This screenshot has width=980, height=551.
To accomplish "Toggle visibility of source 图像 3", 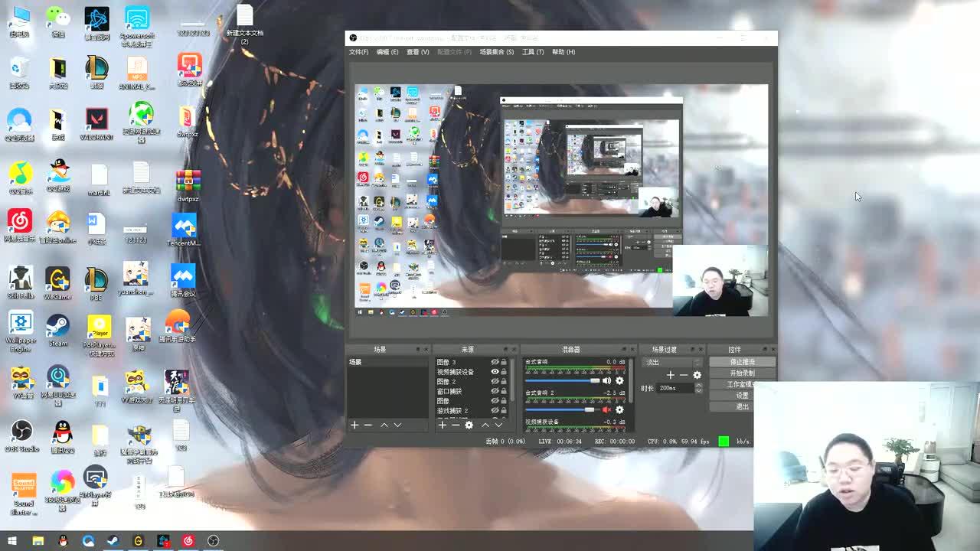I will (495, 362).
